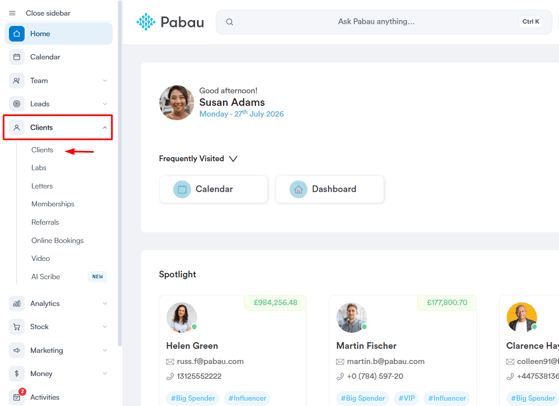Click Helen Green's avatar photo
The width and height of the screenshot is (559, 406).
coord(181,318)
